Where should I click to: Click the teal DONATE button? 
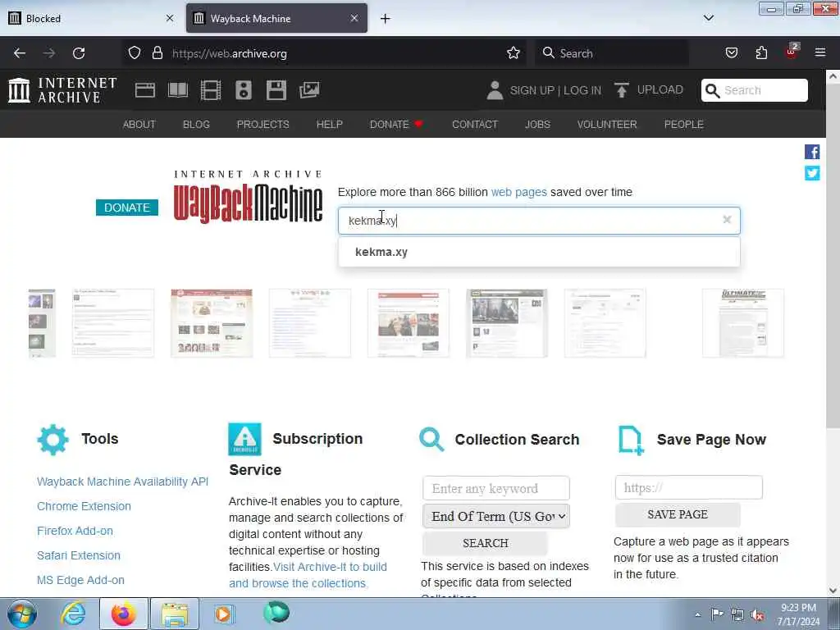pyautogui.click(x=127, y=208)
